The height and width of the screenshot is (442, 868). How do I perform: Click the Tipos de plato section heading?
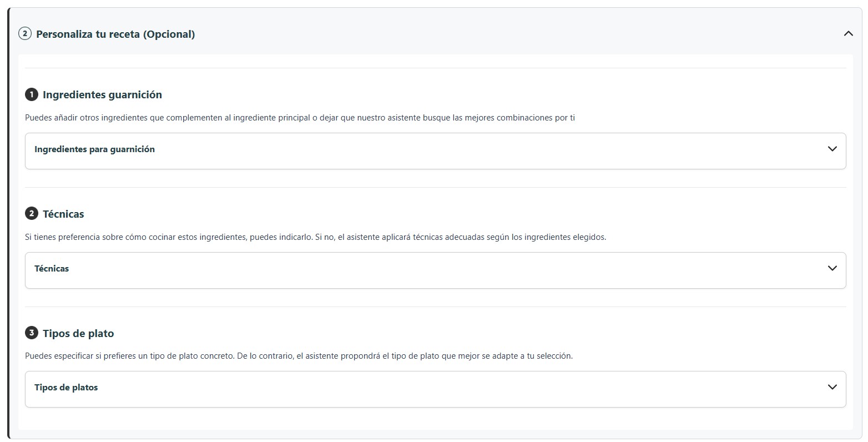[x=78, y=333]
